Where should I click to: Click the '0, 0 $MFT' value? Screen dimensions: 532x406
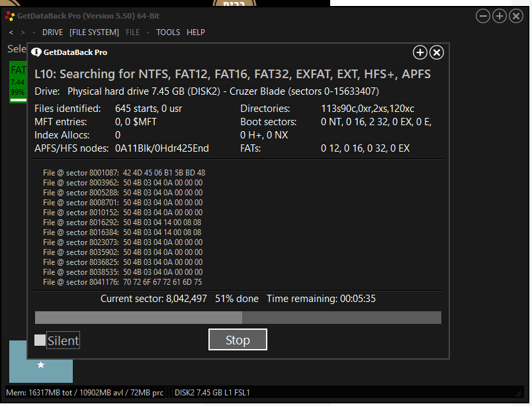coord(136,122)
